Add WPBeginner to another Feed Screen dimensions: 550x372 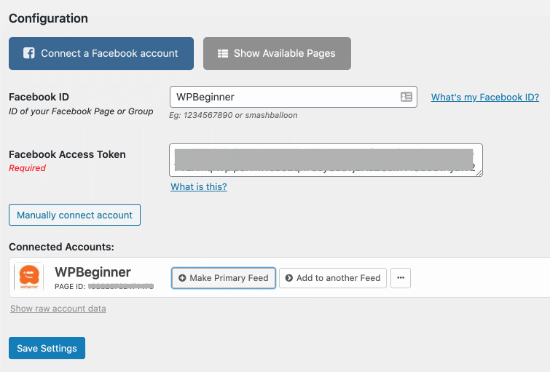click(x=333, y=278)
